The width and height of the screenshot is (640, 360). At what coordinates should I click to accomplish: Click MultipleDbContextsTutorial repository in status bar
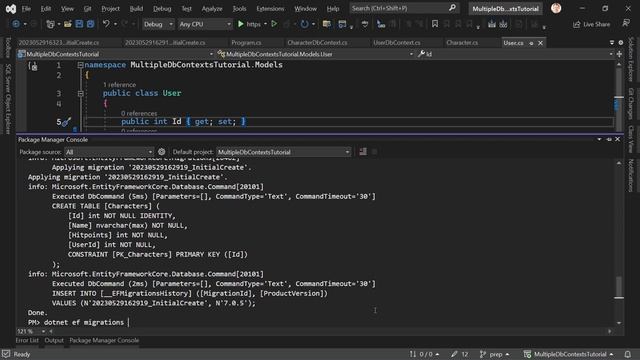coord(568,354)
